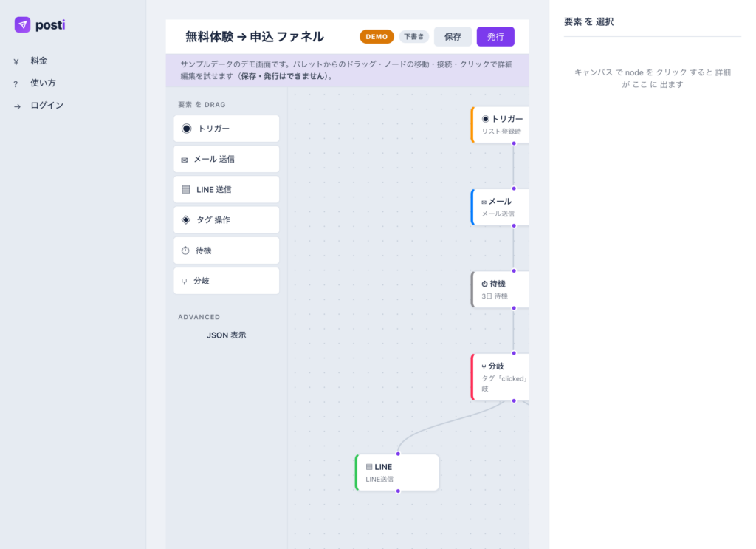The width and height of the screenshot is (756, 549).
Task: Click the LINE message icon in palette
Action: (185, 190)
